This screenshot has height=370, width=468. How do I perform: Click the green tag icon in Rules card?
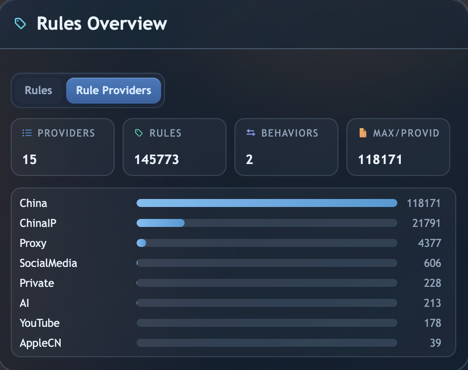click(x=139, y=133)
